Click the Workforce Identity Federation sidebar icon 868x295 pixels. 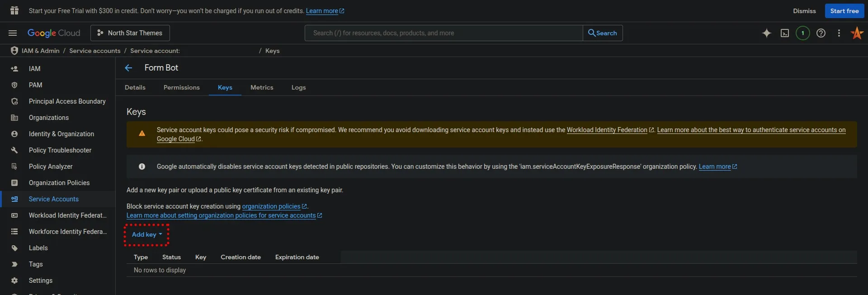click(14, 232)
